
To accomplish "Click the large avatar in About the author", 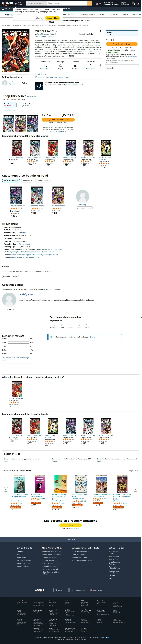I will (9, 300).
